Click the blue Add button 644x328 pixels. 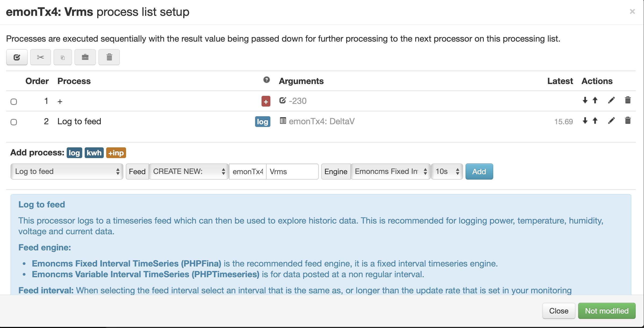coord(479,172)
